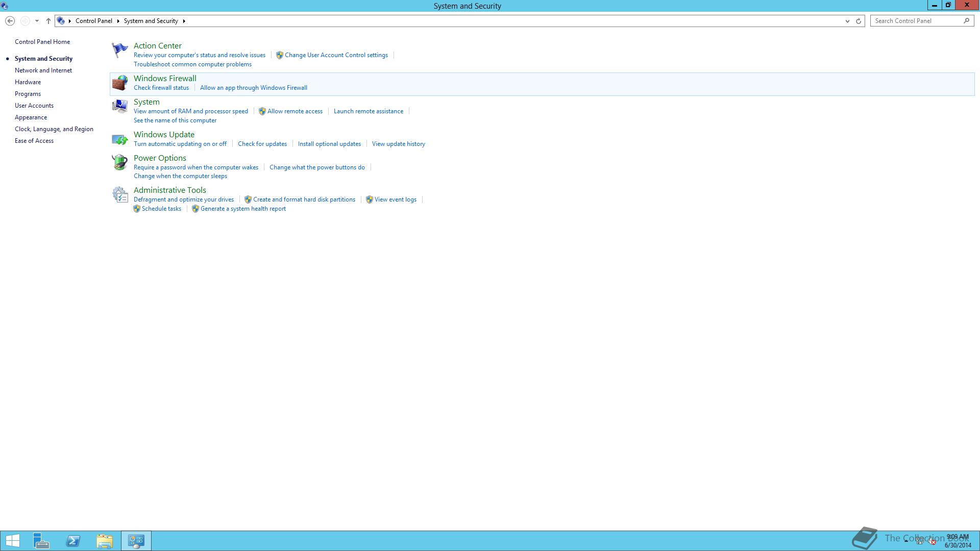Image resolution: width=980 pixels, height=551 pixels.
Task: Select Network and Internet in the sidebar
Action: (x=43, y=70)
